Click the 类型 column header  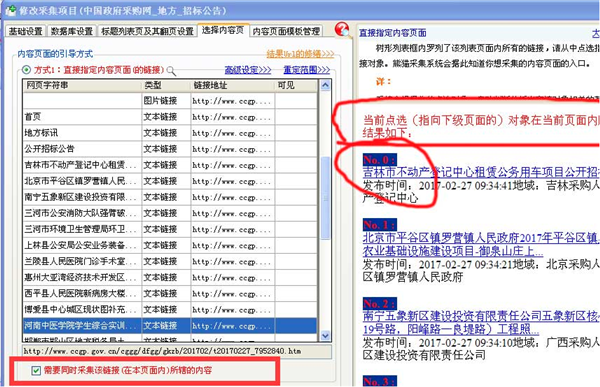166,85
